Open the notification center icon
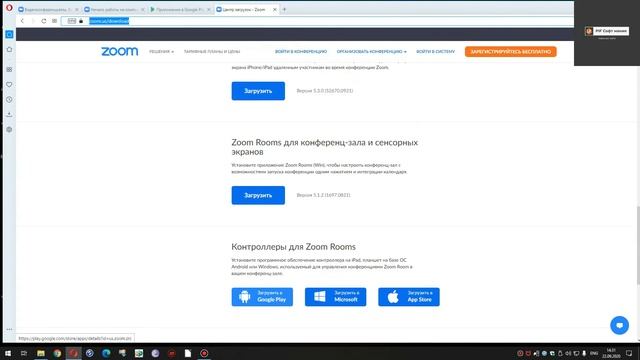 (629, 353)
